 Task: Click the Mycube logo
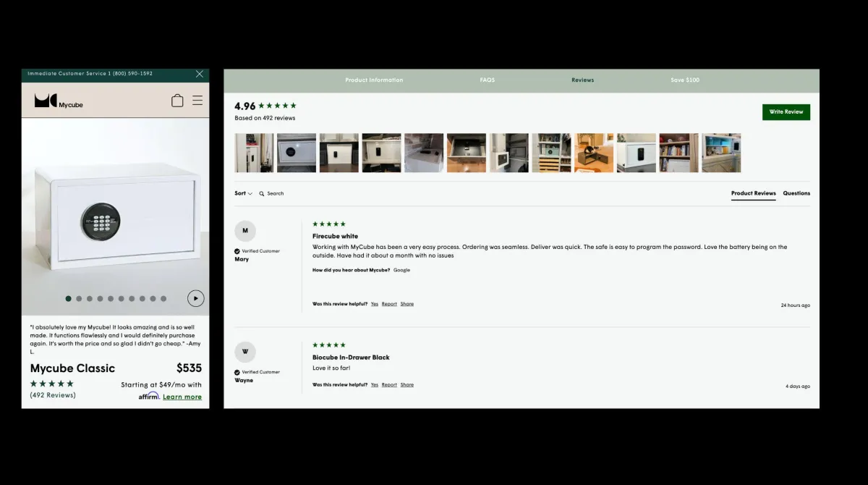59,101
